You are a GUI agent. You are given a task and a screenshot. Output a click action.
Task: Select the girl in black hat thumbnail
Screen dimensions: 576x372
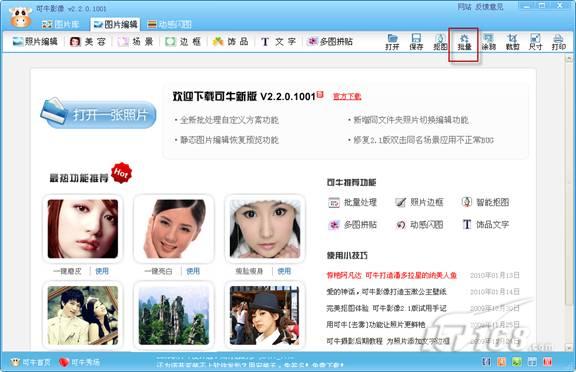tap(265, 315)
